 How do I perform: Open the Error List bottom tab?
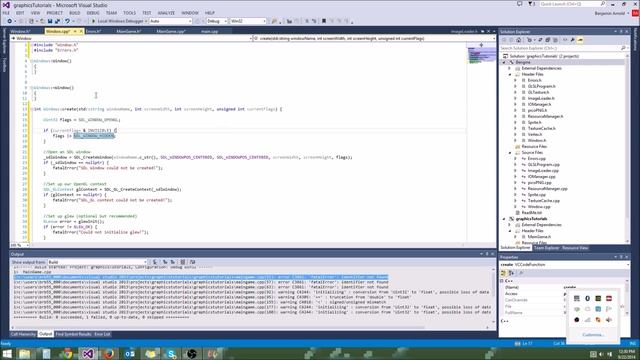click(x=102, y=334)
